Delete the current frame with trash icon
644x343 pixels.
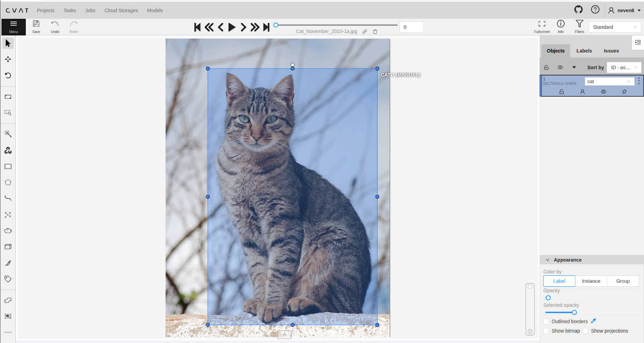coord(375,31)
